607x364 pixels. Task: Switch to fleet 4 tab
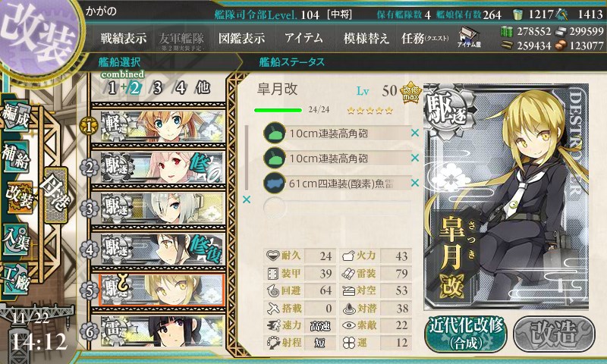[x=181, y=88]
